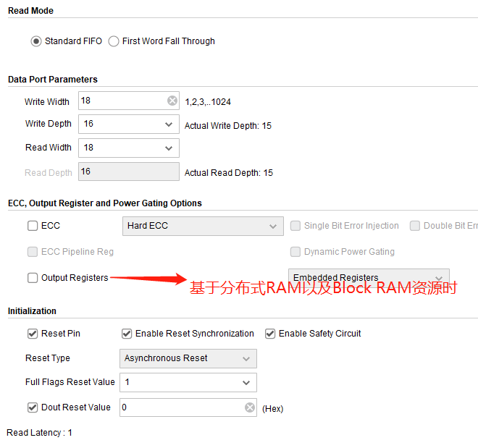Toggle ECC Pipeline Reg checkbox
The height and width of the screenshot is (448, 478).
[x=33, y=252]
